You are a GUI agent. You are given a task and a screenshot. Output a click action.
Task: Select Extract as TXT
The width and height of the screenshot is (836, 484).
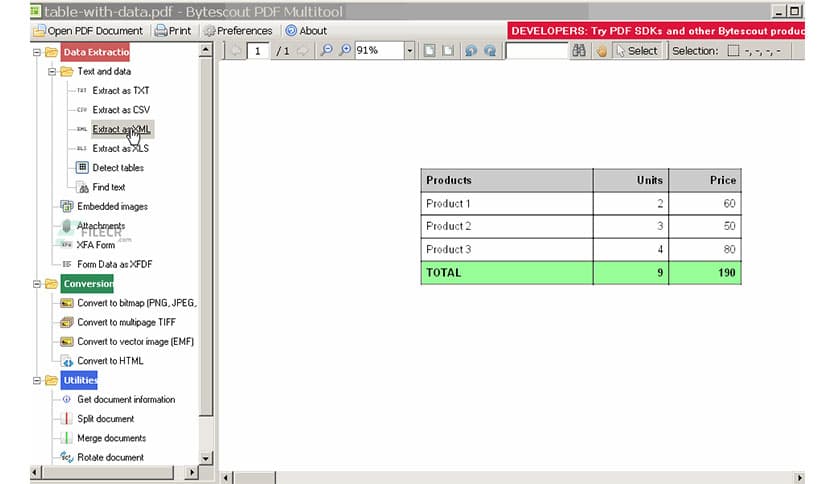(120, 91)
